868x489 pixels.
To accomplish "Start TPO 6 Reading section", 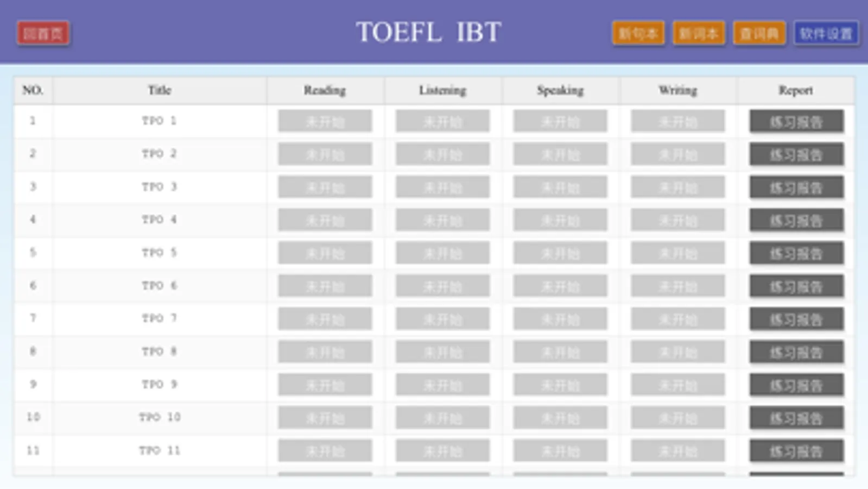I will [325, 286].
